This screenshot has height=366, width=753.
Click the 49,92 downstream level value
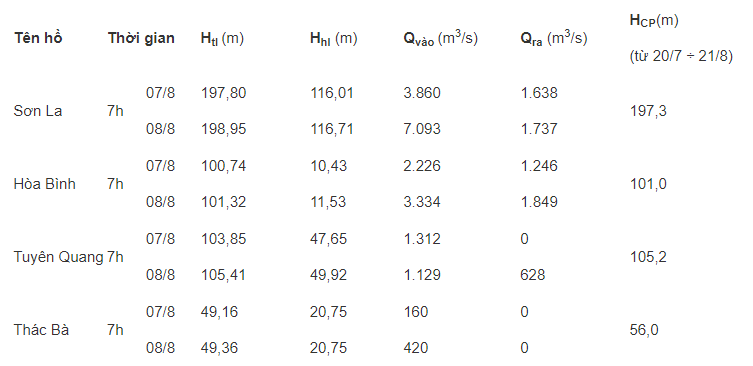(x=328, y=275)
